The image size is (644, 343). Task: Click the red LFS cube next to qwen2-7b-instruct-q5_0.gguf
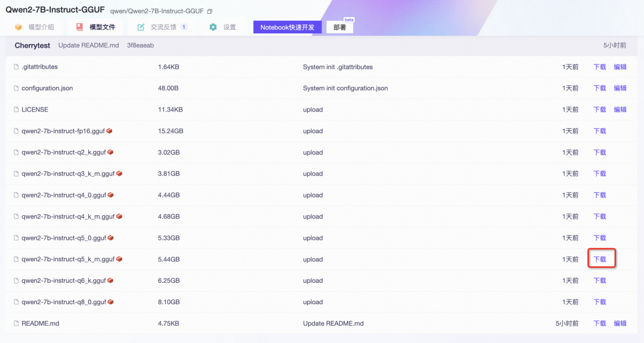(x=110, y=238)
